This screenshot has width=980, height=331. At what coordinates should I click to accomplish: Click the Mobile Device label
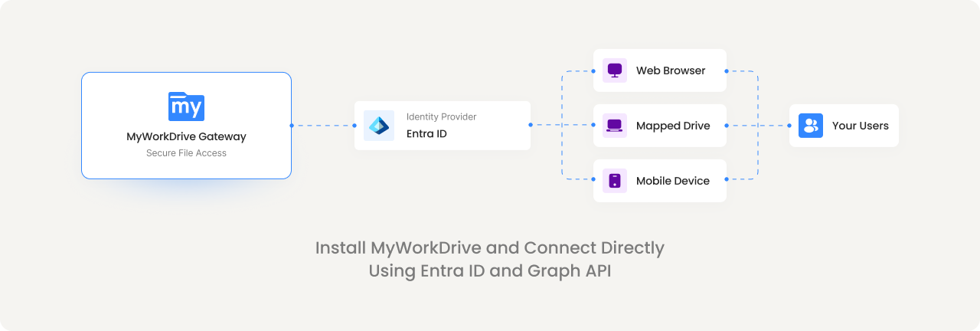tap(673, 181)
